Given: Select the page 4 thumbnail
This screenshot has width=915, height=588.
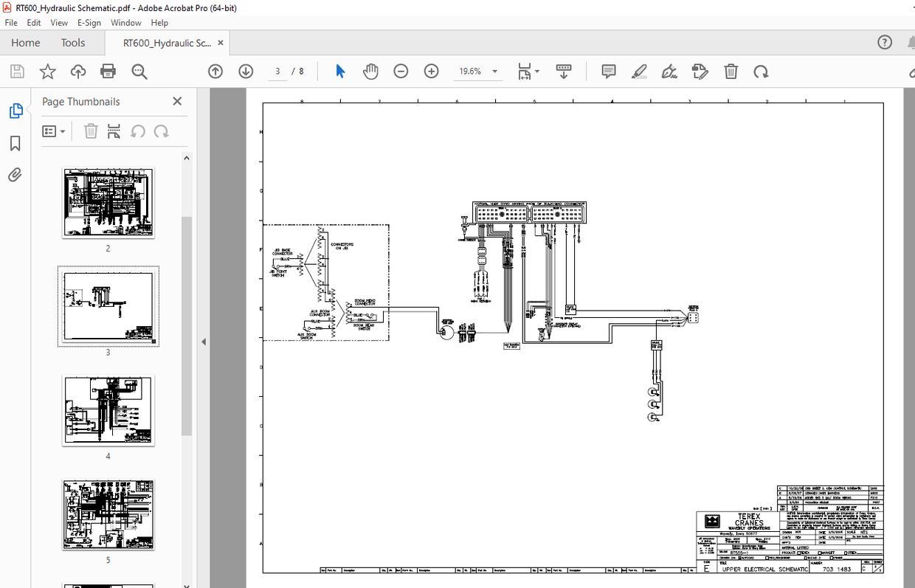Looking at the screenshot, I should click(x=108, y=411).
